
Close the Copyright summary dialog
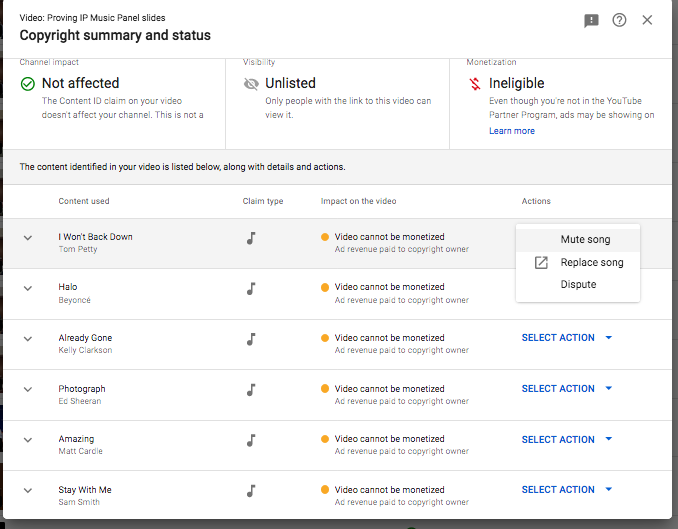[x=647, y=21]
